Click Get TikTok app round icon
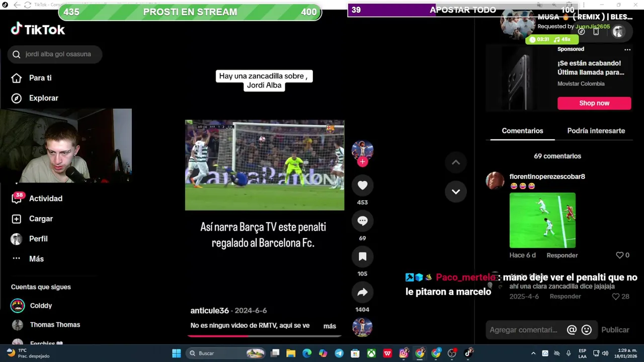 tap(581, 31)
